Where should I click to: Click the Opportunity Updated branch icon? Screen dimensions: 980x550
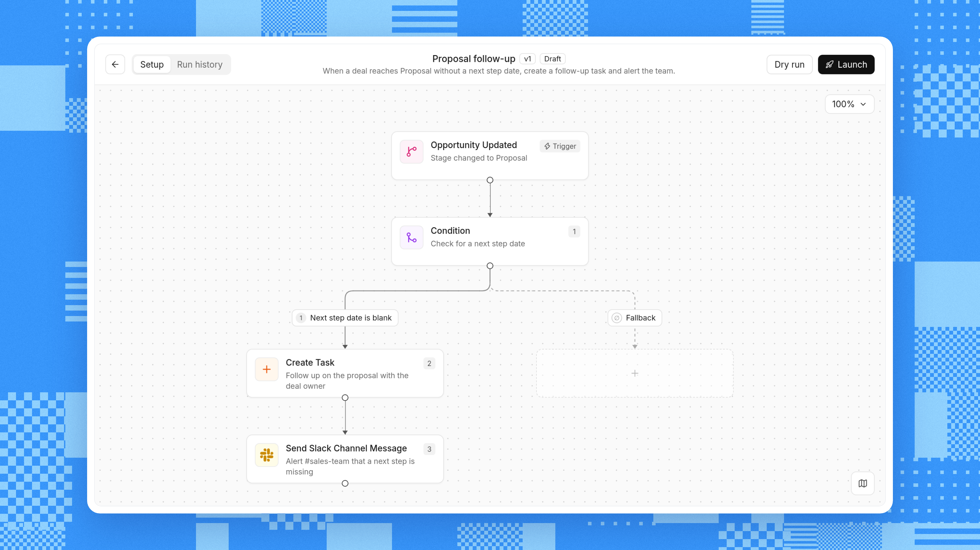coord(411,152)
